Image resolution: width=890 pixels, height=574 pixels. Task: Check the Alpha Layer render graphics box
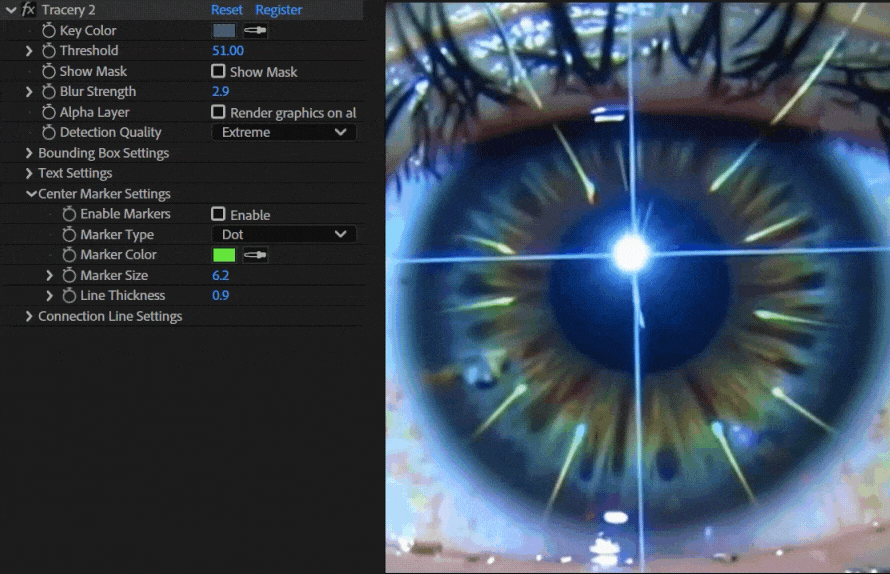click(x=218, y=113)
